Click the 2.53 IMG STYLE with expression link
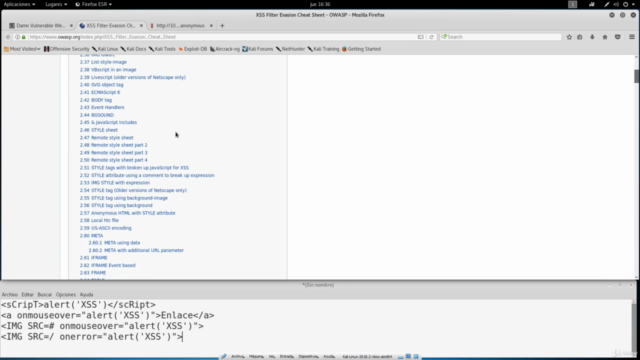640x360 pixels. pos(115,183)
